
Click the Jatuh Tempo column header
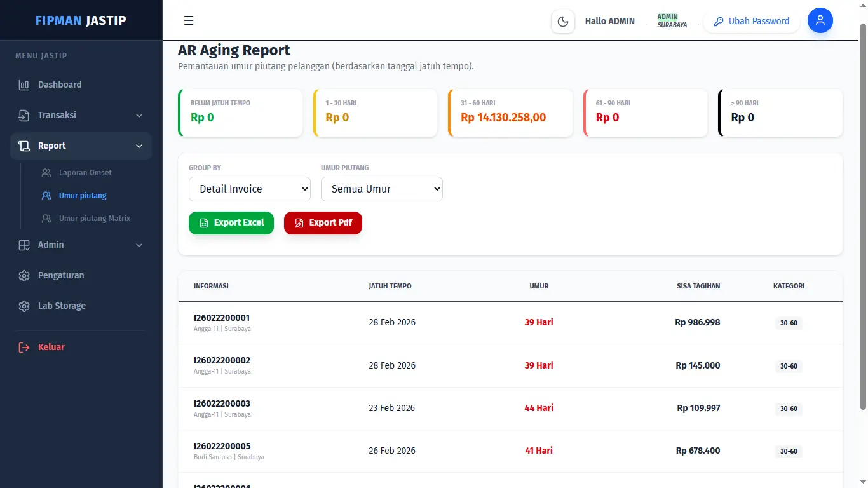coord(390,286)
